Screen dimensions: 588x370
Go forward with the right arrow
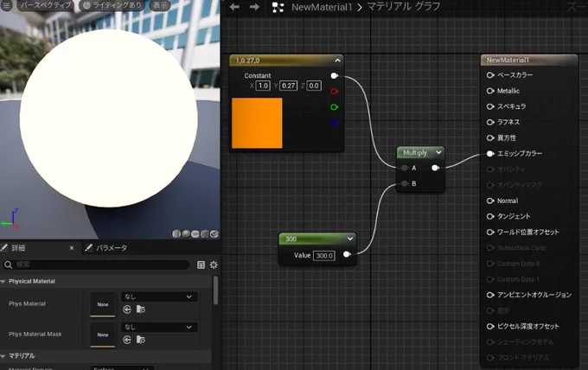click(x=254, y=7)
